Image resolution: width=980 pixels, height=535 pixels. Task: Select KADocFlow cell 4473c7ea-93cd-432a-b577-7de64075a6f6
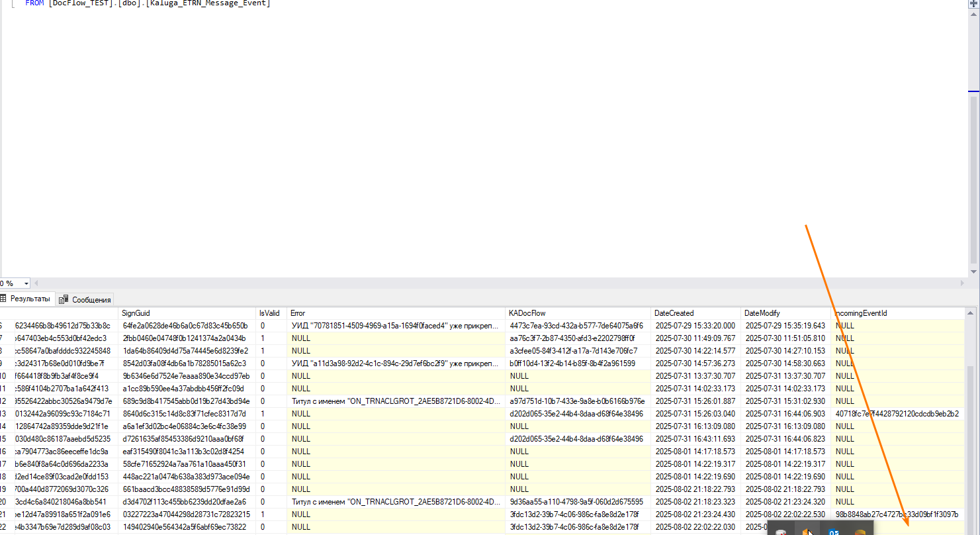(579, 326)
